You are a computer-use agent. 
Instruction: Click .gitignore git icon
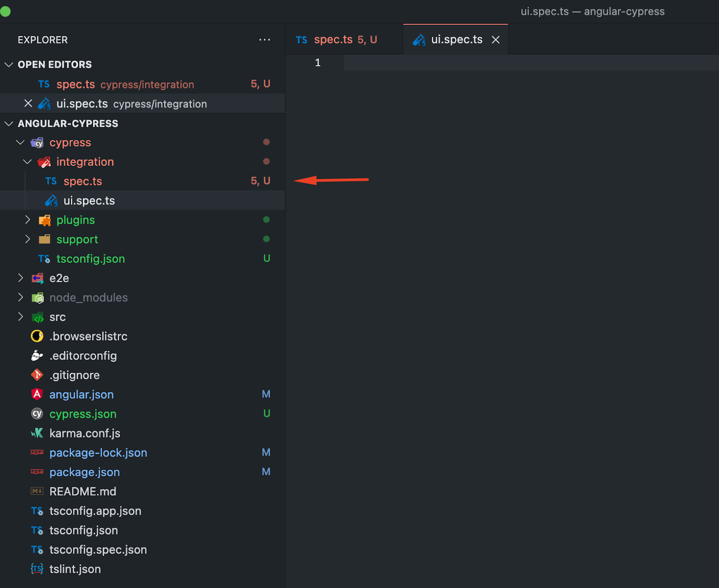coord(37,375)
